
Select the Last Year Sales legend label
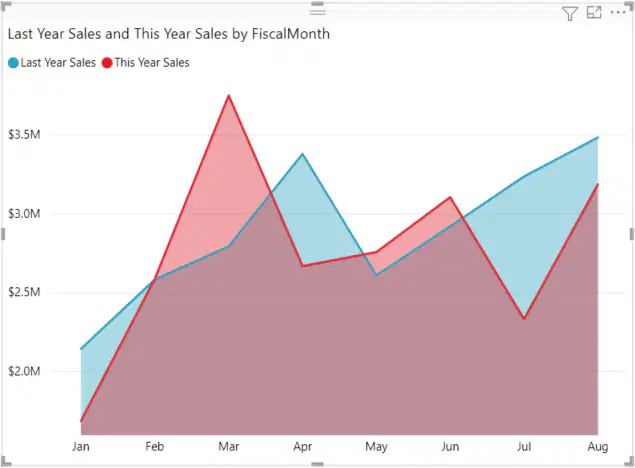click(x=58, y=63)
